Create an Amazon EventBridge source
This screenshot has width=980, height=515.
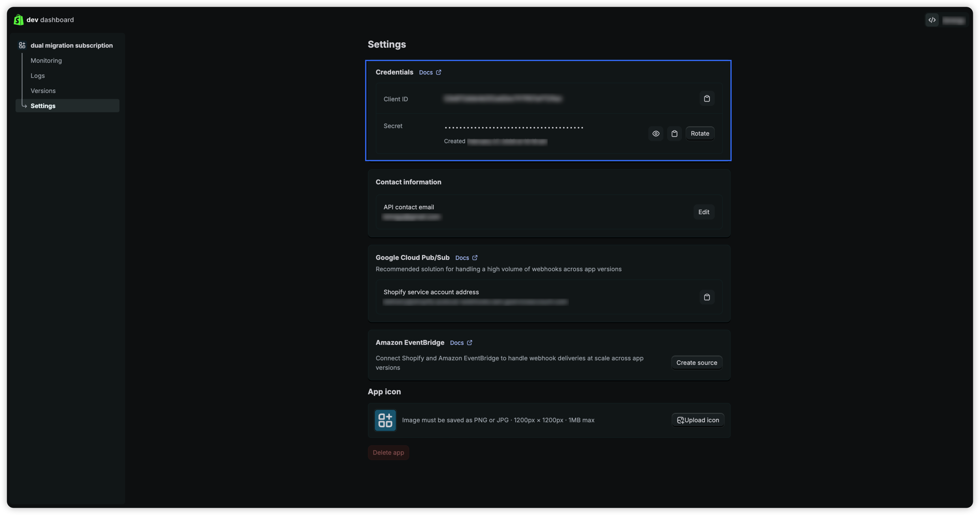pos(696,363)
